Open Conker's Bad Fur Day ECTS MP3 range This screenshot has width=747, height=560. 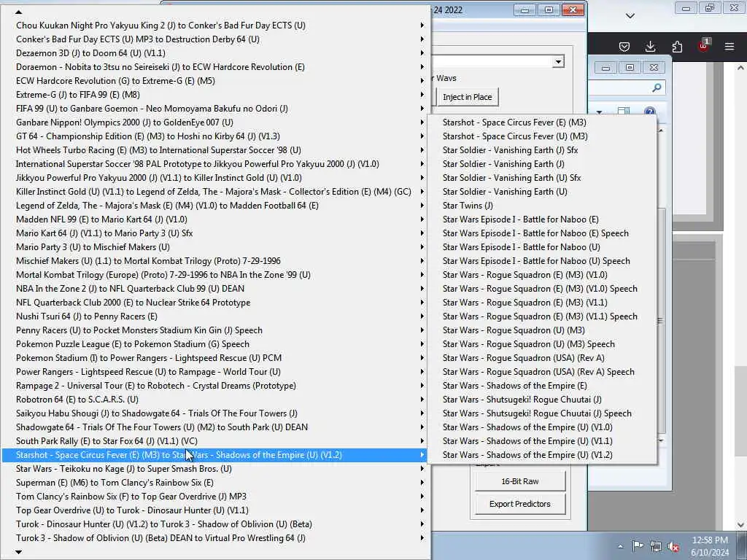216,39
